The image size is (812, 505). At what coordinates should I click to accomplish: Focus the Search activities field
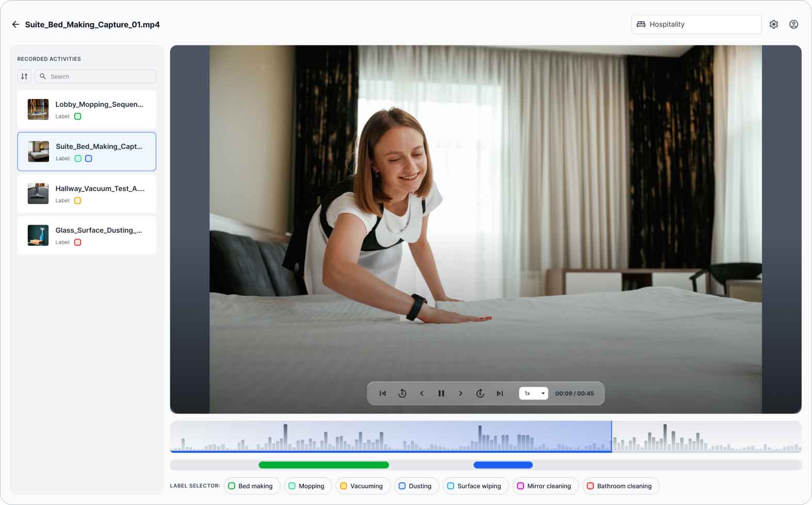(x=95, y=76)
